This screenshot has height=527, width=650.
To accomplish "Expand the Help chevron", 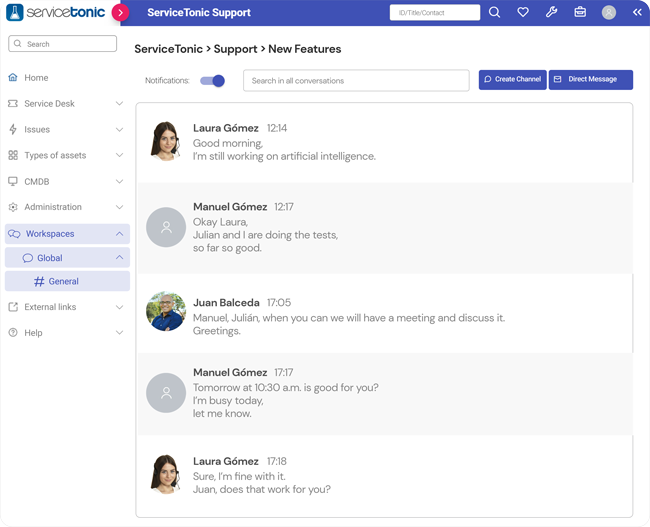I will pyautogui.click(x=119, y=333).
